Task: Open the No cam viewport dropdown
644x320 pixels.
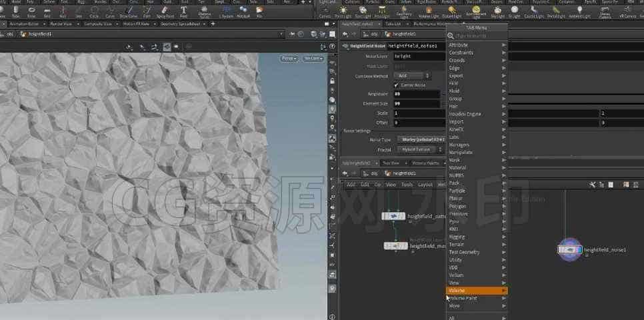Action: [x=313, y=59]
